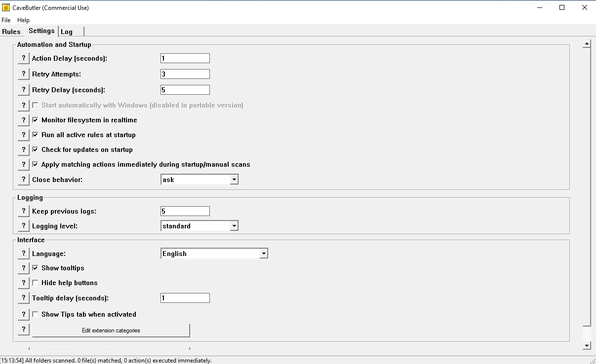Open help for Show tooltips option
This screenshot has width=596, height=364.
[23, 268]
